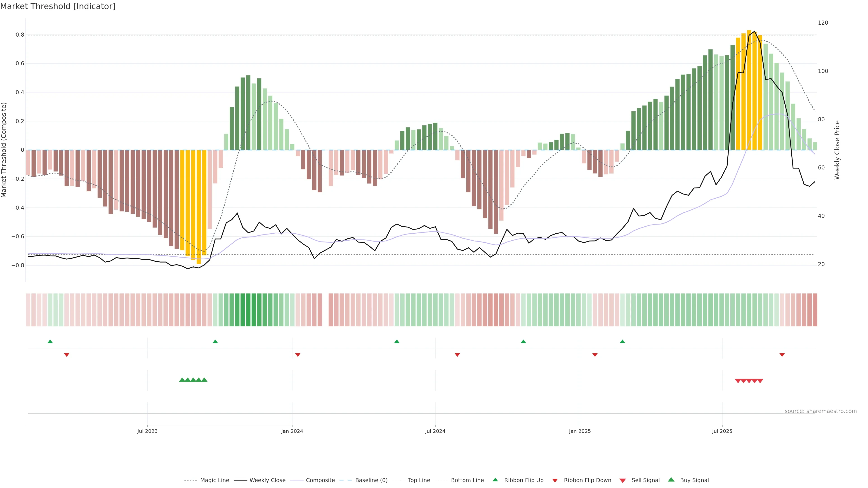Toggle the Magic Line legend entry
Viewport: 868px width, 488px height.
(x=214, y=480)
